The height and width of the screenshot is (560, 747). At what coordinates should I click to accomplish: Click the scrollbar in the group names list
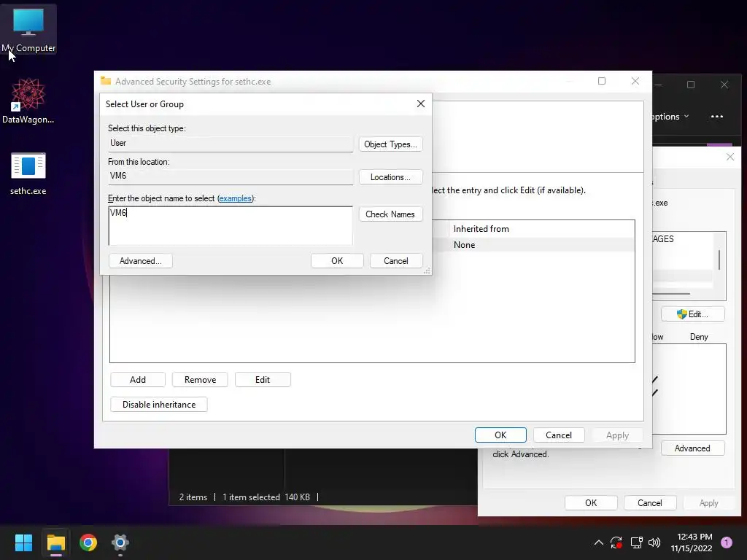(719, 260)
